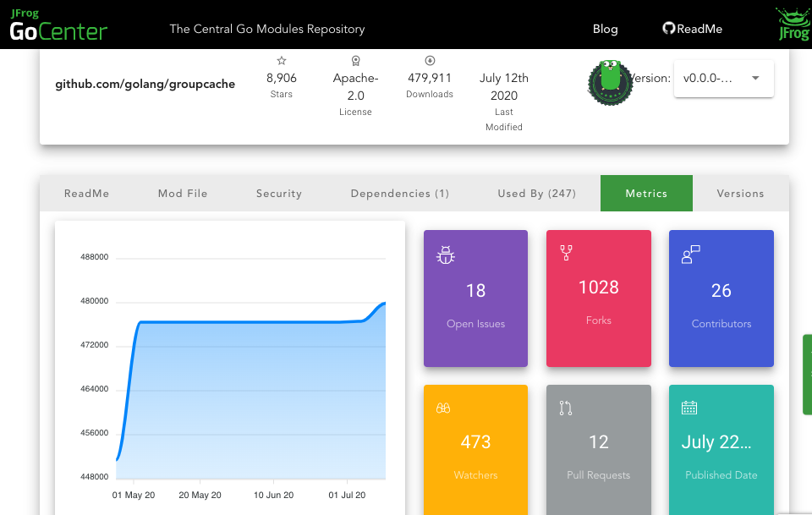Open the Used By (247) tab

coord(536,193)
